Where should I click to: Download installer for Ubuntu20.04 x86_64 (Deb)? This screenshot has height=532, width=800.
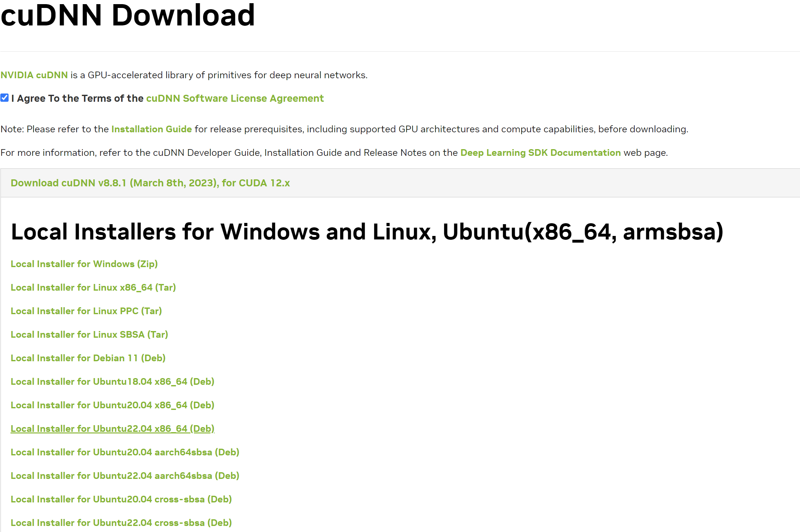(112, 405)
